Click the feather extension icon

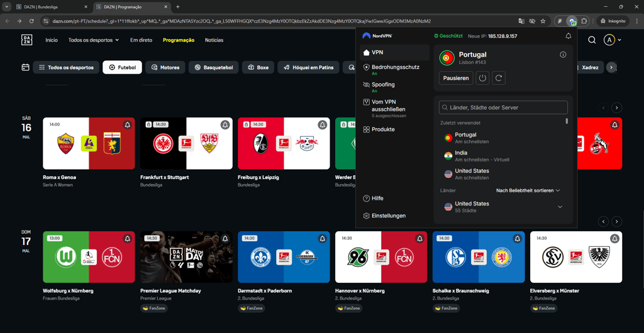point(559,21)
